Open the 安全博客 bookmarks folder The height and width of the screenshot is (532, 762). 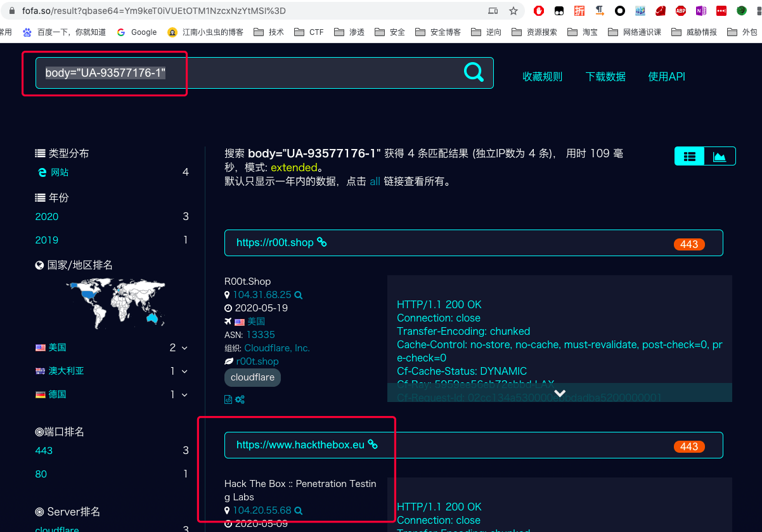click(x=438, y=32)
